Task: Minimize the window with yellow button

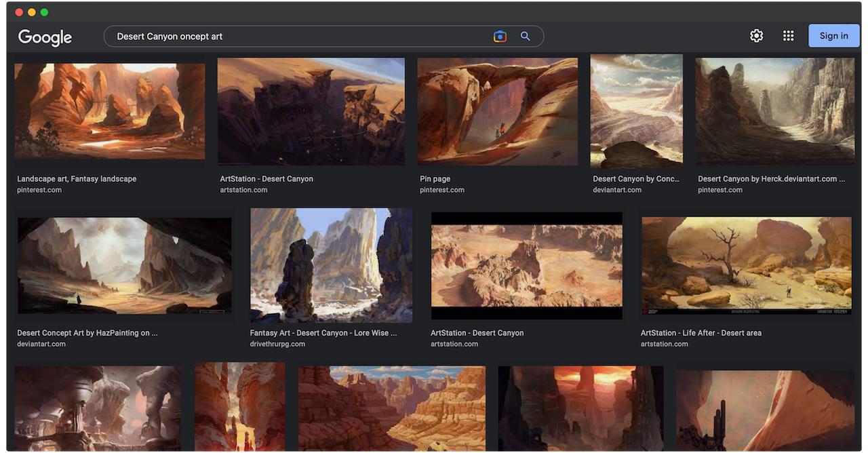Action: (31, 12)
